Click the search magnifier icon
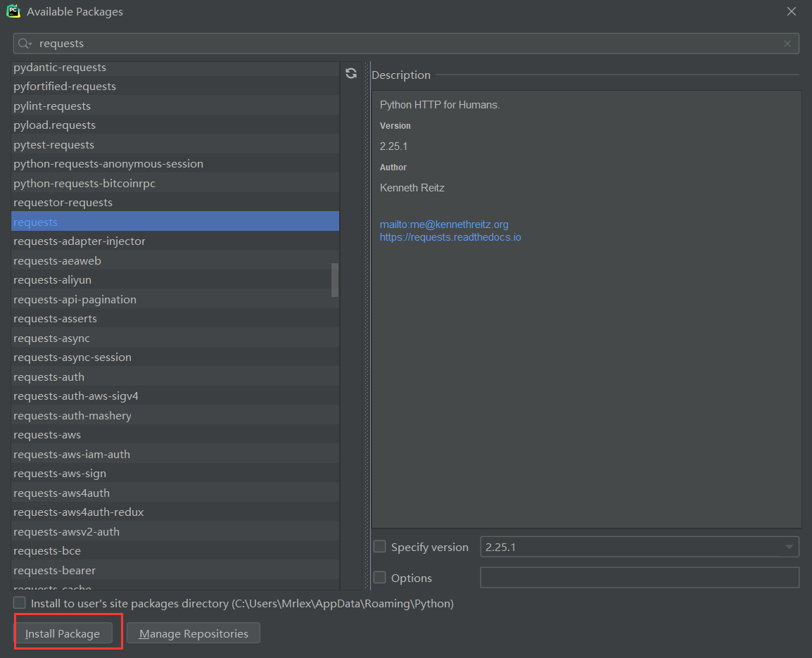Screen dimensions: 812x658 [x=25, y=44]
